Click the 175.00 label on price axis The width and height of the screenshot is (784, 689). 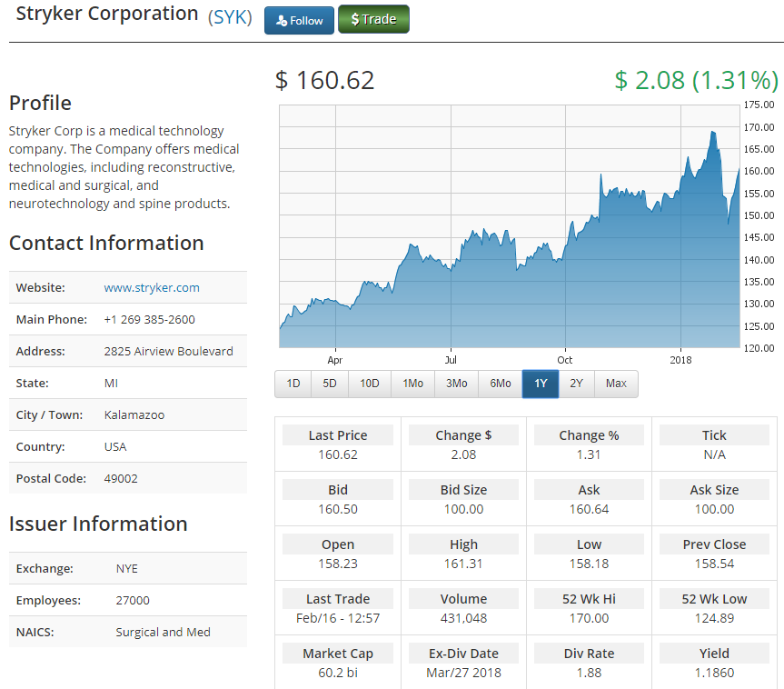759,105
